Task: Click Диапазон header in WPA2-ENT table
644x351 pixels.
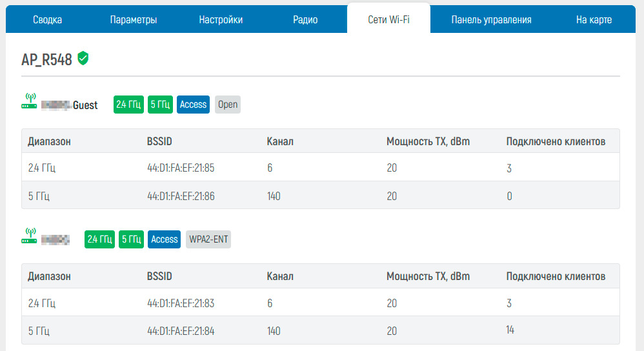Action: (49, 276)
